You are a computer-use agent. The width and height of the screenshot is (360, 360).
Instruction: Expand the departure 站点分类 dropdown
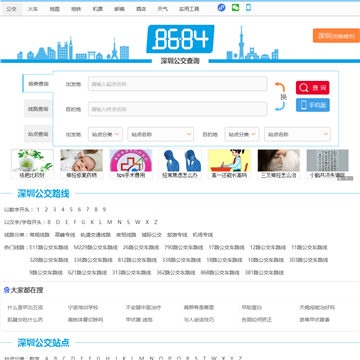(105, 134)
